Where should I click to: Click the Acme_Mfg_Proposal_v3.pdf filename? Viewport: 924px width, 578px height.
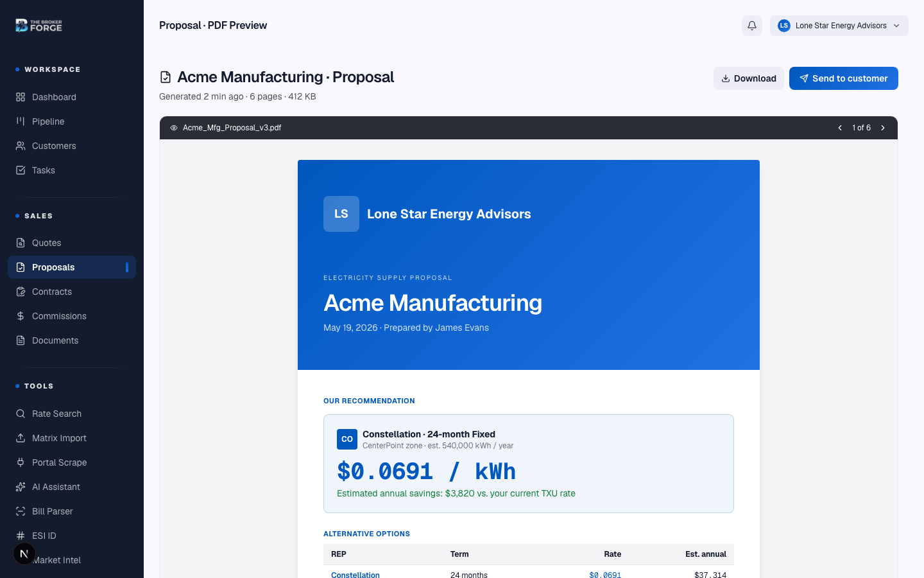[x=232, y=128]
